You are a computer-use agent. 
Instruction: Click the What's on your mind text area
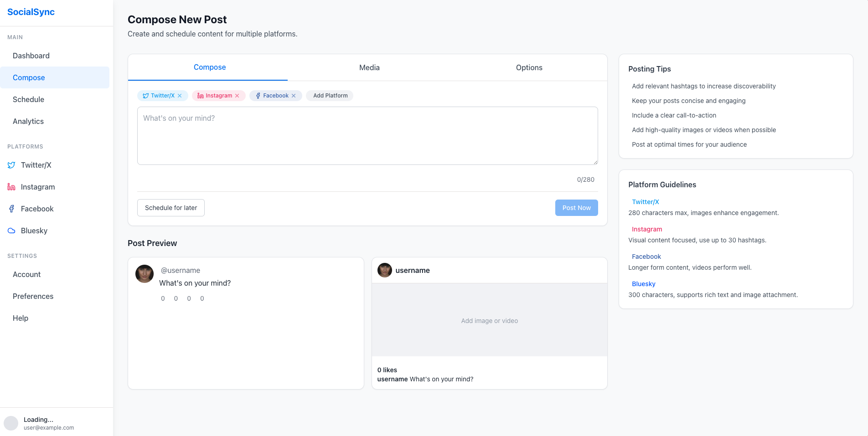(367, 135)
